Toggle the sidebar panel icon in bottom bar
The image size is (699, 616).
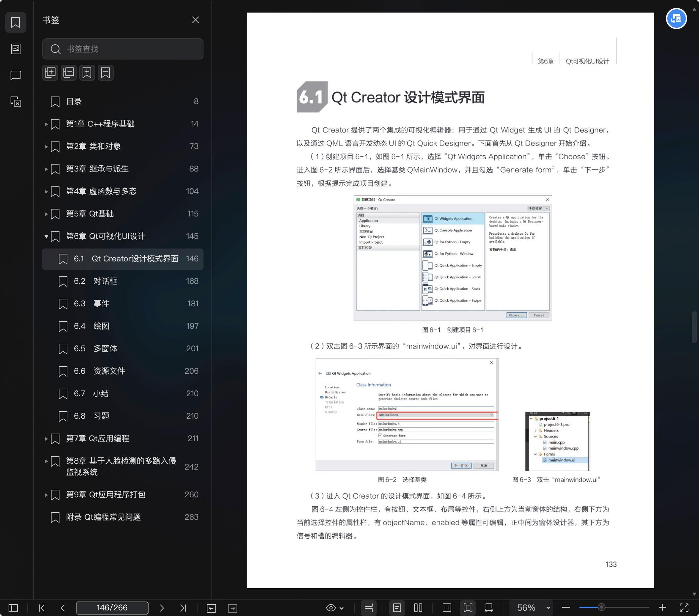point(13,608)
